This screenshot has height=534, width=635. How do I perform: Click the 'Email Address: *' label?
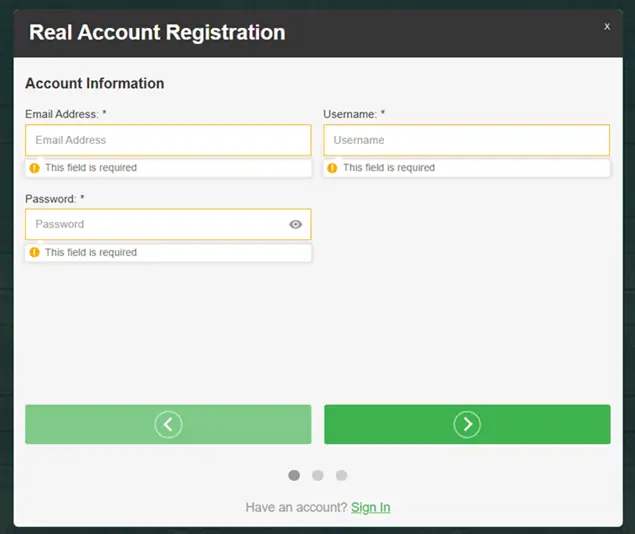click(x=66, y=114)
